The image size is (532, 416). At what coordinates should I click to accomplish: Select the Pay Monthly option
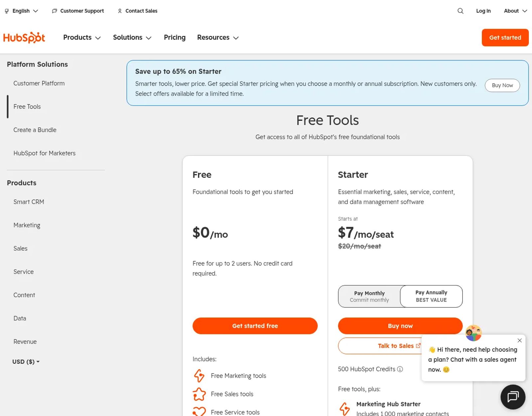click(369, 296)
